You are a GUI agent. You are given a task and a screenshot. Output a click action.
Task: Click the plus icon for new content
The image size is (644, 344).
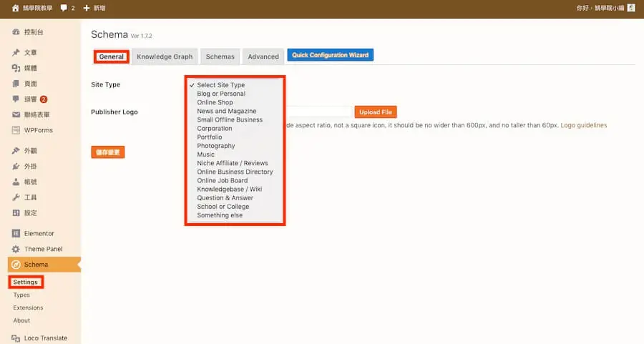[x=87, y=8]
